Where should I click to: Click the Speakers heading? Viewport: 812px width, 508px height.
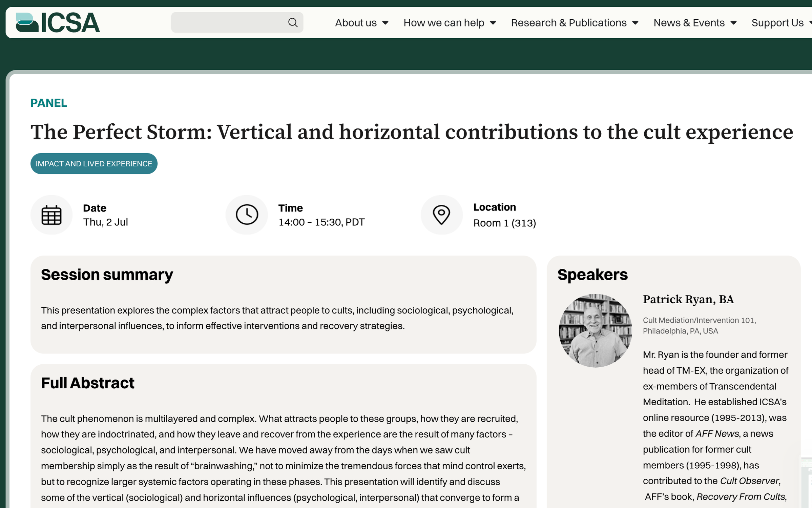point(592,275)
